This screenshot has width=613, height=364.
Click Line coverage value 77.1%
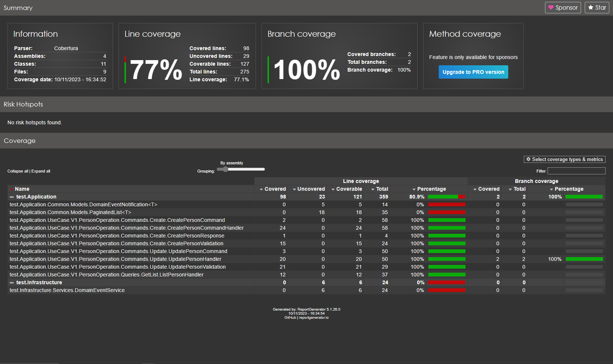(241, 79)
